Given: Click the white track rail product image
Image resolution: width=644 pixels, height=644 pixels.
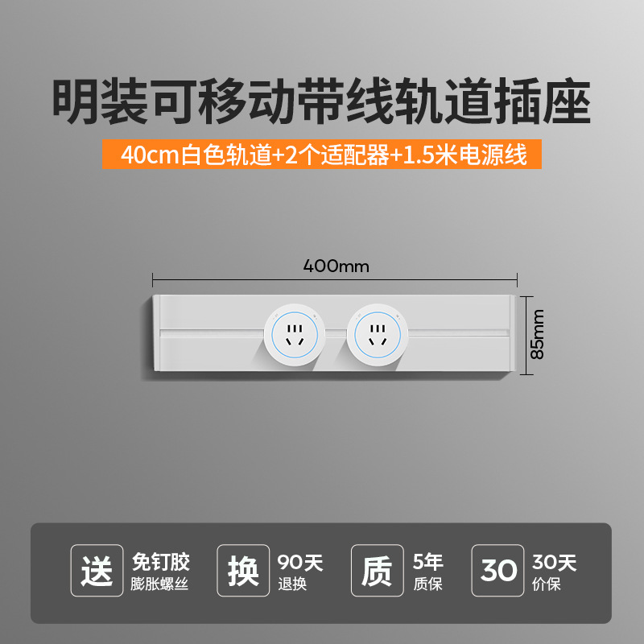Looking at the screenshot, I should [x=334, y=333].
